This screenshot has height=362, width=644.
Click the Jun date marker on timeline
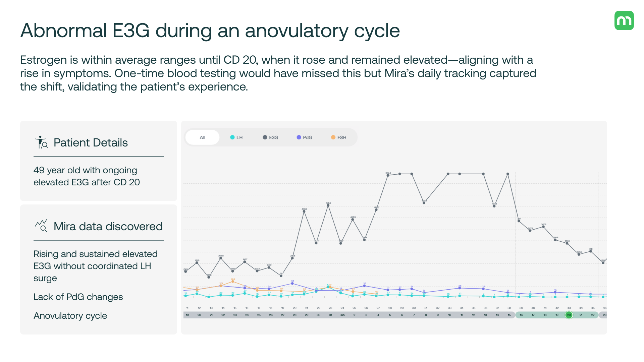coord(342,315)
